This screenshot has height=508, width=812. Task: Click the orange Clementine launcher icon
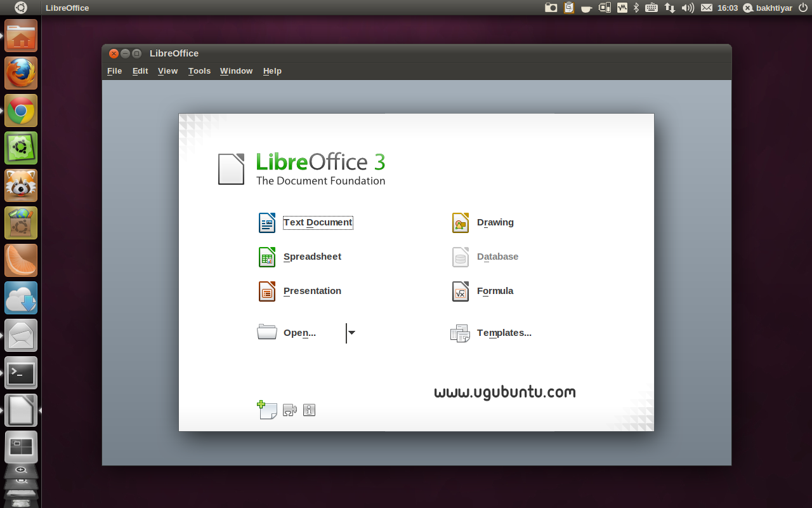(21, 260)
